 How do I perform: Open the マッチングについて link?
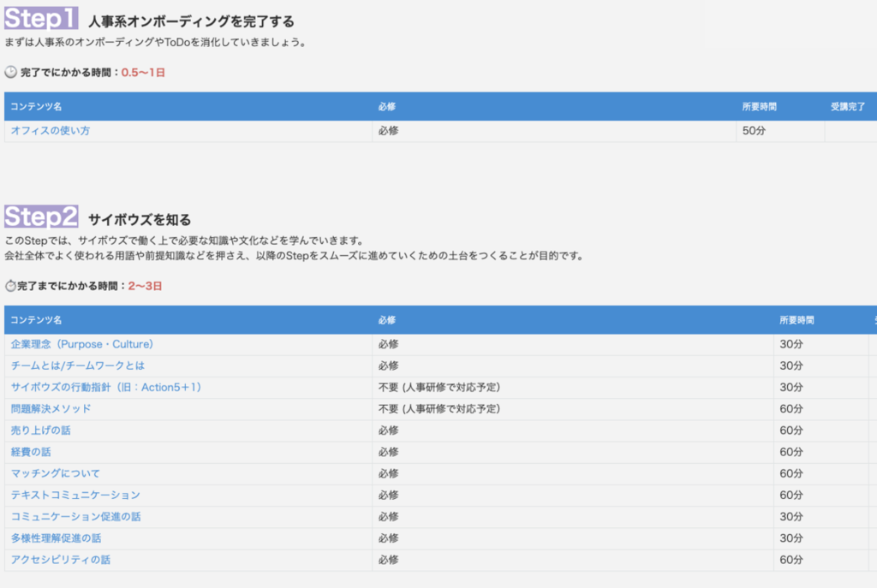click(56, 473)
